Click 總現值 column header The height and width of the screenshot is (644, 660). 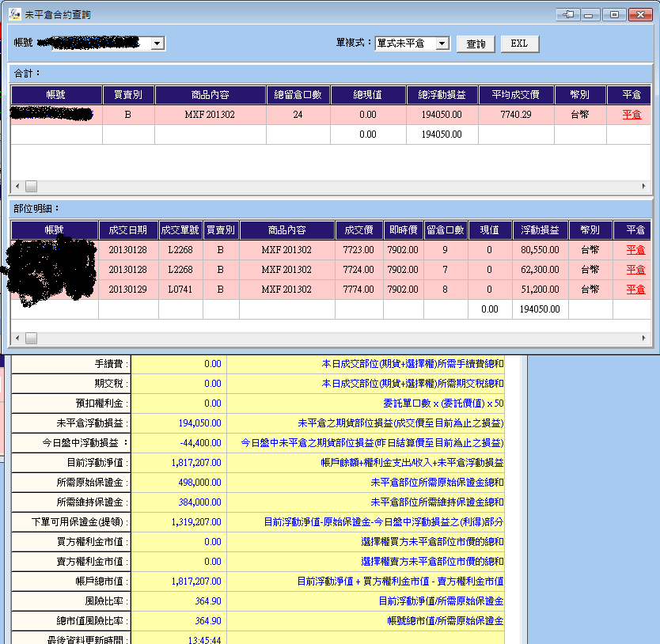coord(368,95)
